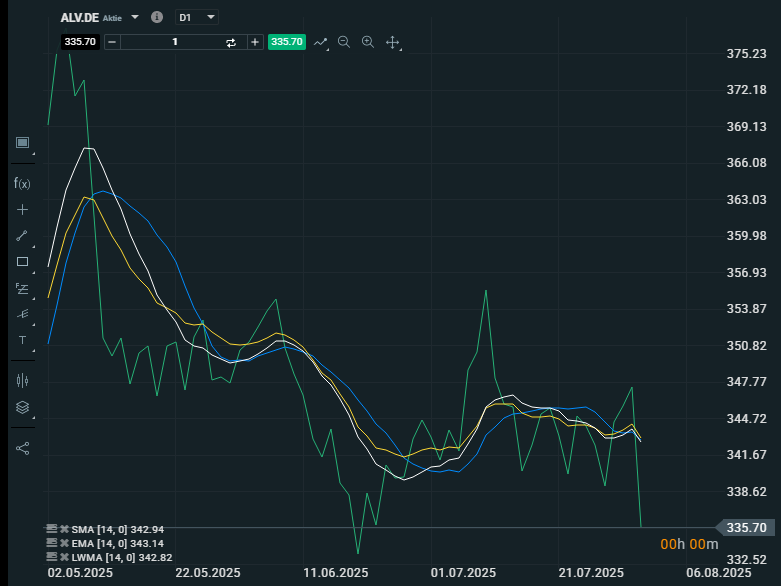Select the crosshair plus tool
The image size is (781, 586).
click(22, 210)
